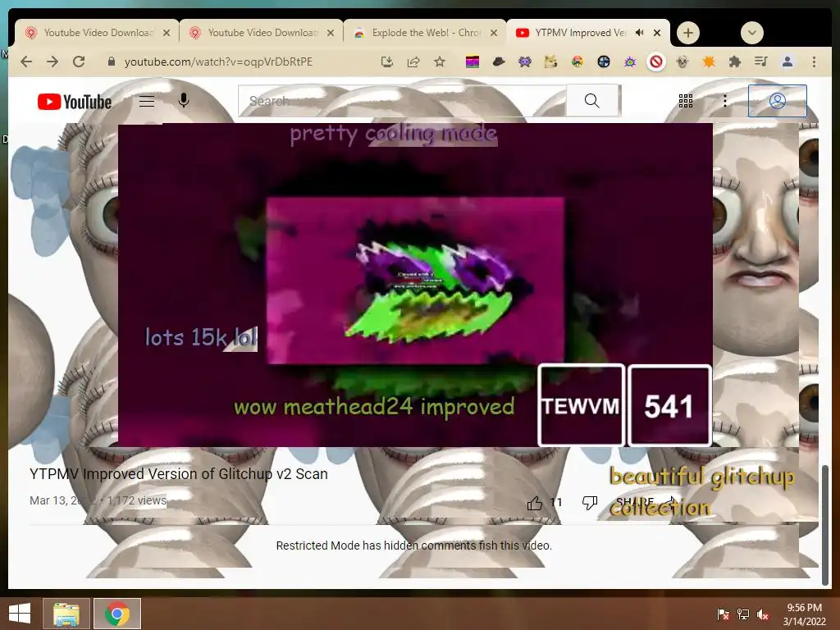
Task: Start voice search with the microphone
Action: coord(184,100)
